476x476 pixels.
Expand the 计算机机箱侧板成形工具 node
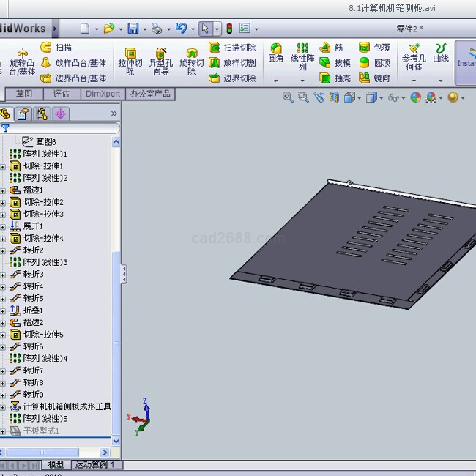[3, 407]
